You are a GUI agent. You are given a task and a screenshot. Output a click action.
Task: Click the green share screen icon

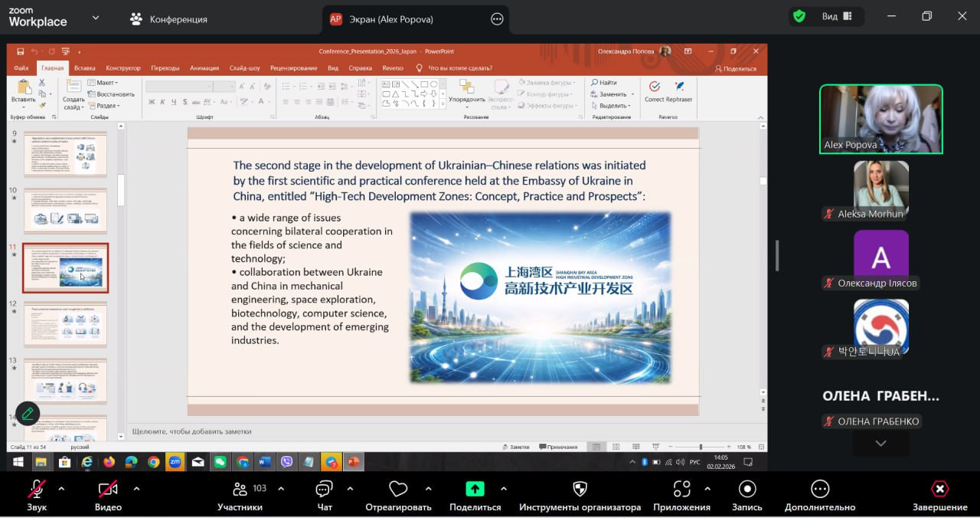click(475, 489)
